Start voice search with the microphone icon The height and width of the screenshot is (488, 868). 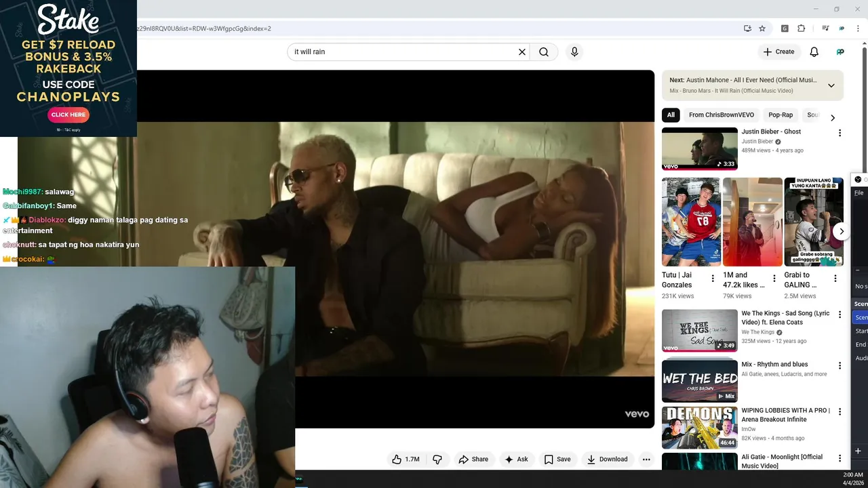point(574,52)
